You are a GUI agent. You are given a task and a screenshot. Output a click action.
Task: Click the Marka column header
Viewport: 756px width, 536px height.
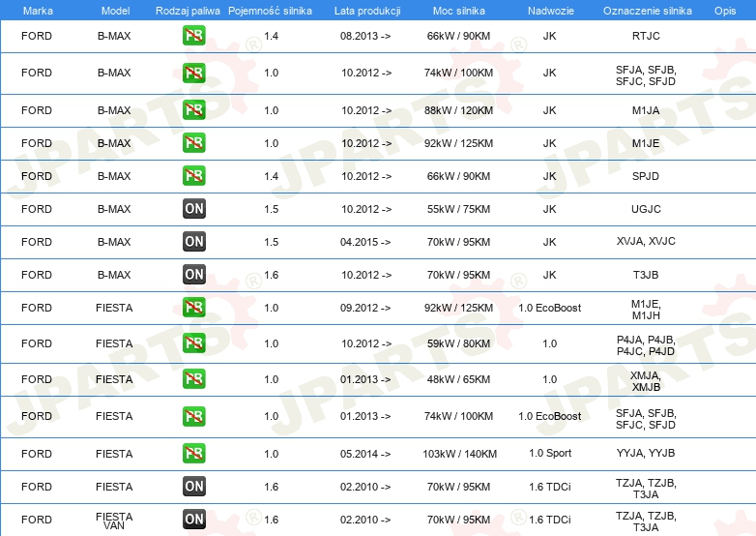click(x=37, y=10)
